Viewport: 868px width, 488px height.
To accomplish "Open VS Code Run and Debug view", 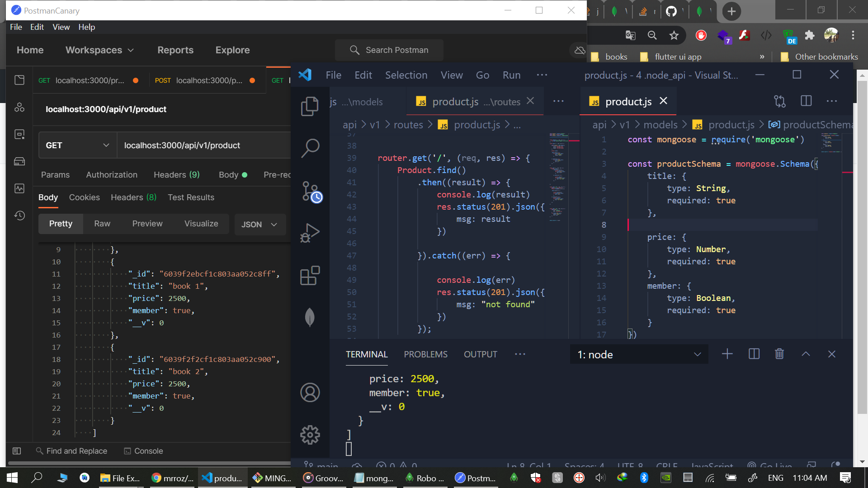I will pyautogui.click(x=310, y=233).
